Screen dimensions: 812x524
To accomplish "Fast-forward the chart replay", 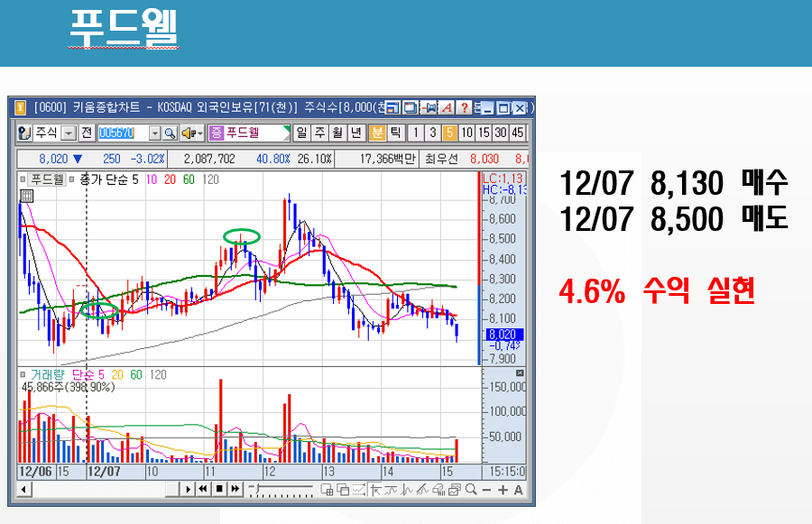I will [x=235, y=490].
